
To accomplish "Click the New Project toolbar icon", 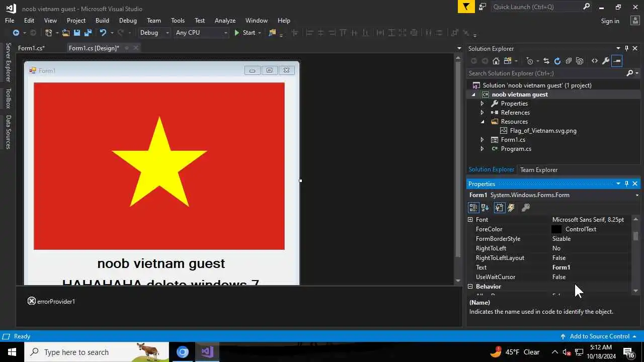I will (48, 33).
